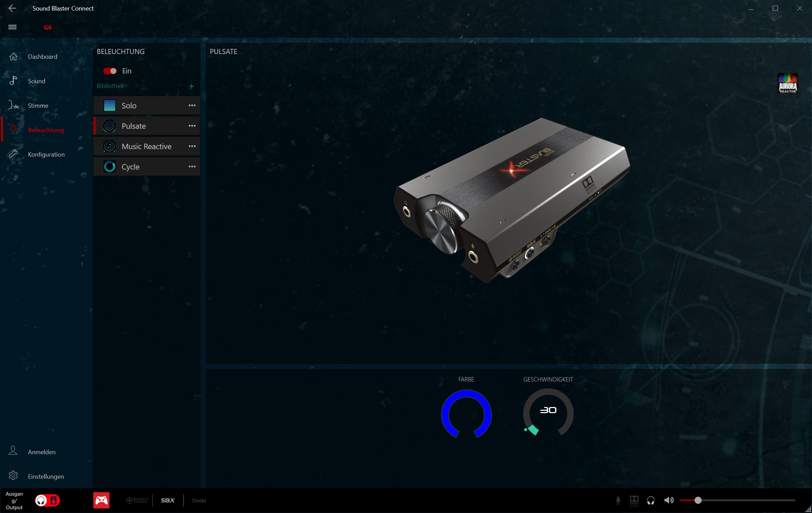
Task: Open options menu for Music Reactive
Action: [192, 146]
